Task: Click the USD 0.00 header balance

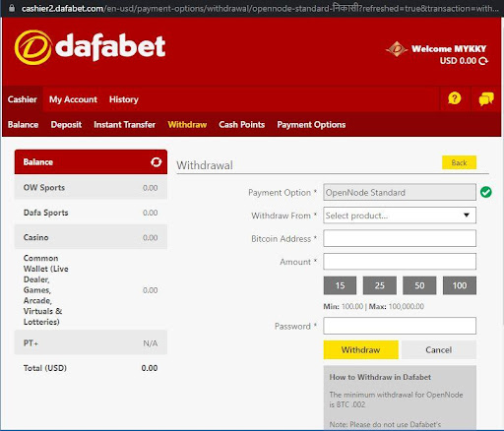Action: (x=458, y=61)
